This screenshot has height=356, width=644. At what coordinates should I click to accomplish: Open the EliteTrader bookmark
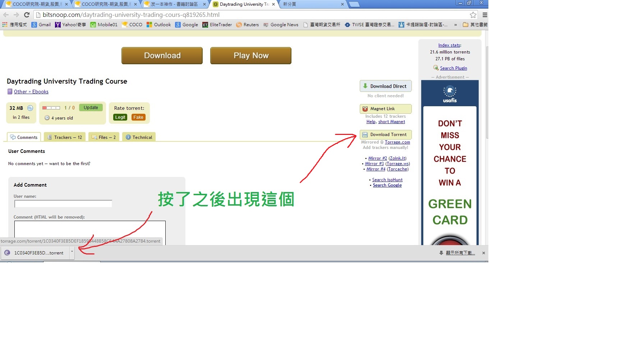click(x=217, y=25)
